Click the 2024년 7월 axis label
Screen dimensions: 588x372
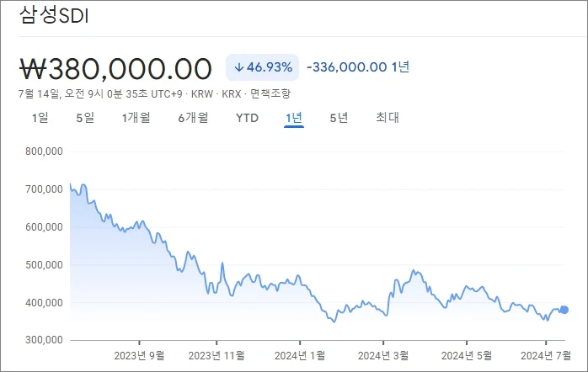point(546,355)
